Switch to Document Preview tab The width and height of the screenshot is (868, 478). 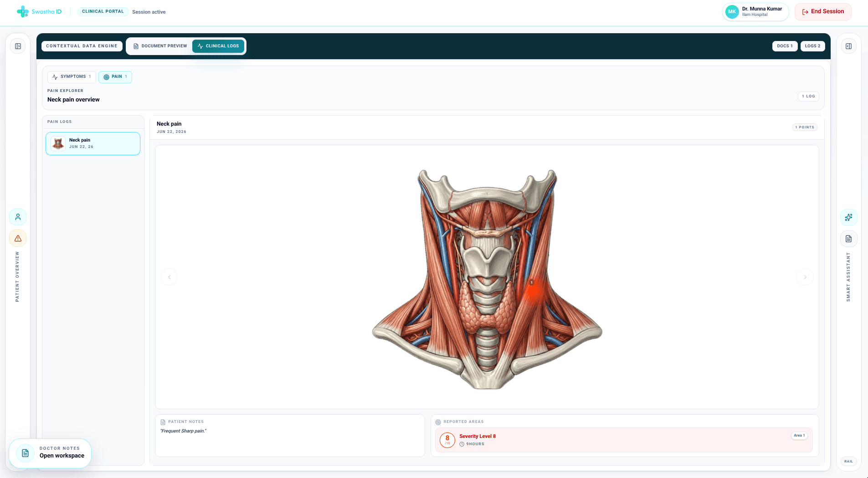pos(160,46)
